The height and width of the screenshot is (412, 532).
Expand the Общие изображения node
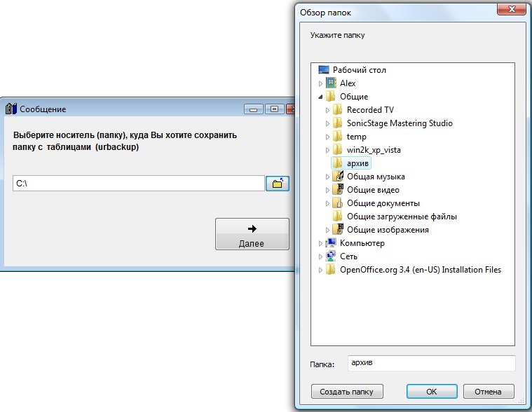pos(327,230)
